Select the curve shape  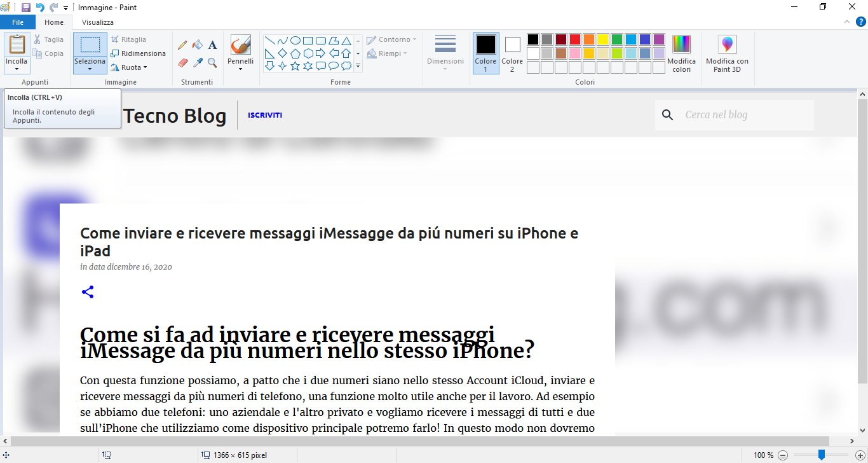(282, 41)
